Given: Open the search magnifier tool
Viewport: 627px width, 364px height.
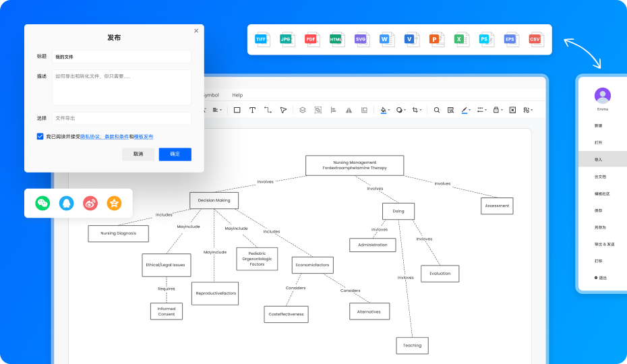Looking at the screenshot, I should [x=437, y=110].
